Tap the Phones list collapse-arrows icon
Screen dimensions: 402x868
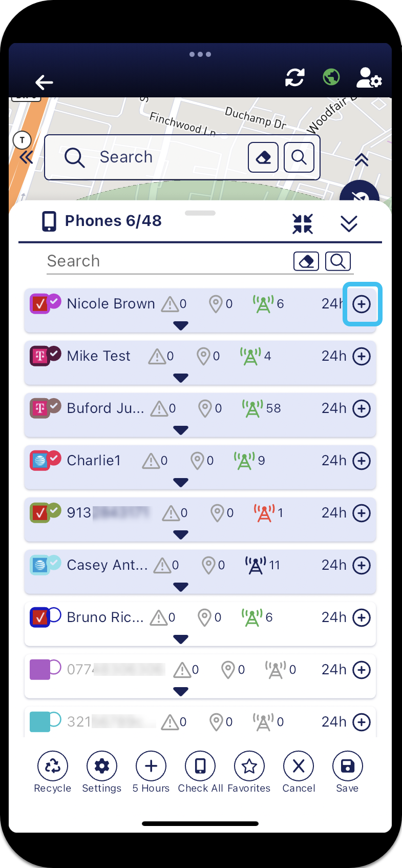coord(303,224)
